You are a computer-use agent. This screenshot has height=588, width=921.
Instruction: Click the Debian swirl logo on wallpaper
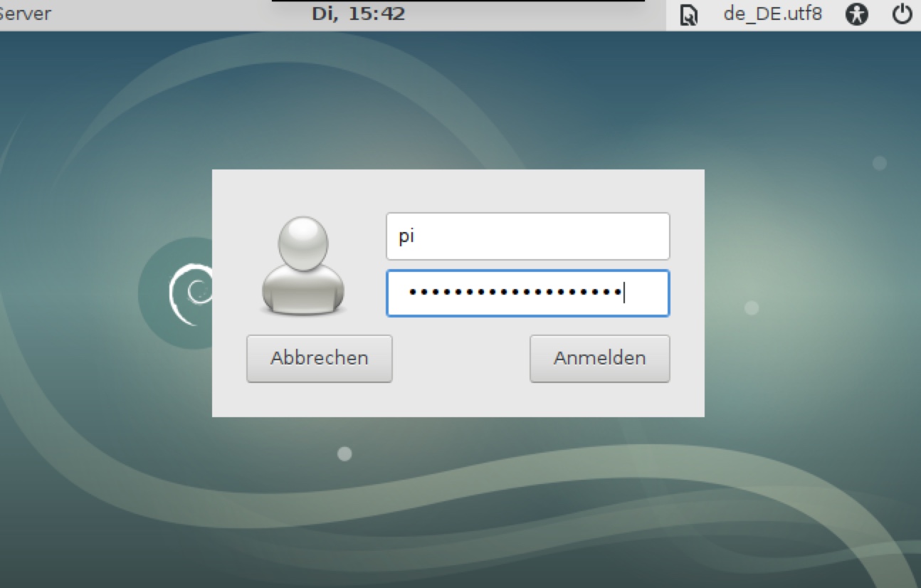pos(189,293)
